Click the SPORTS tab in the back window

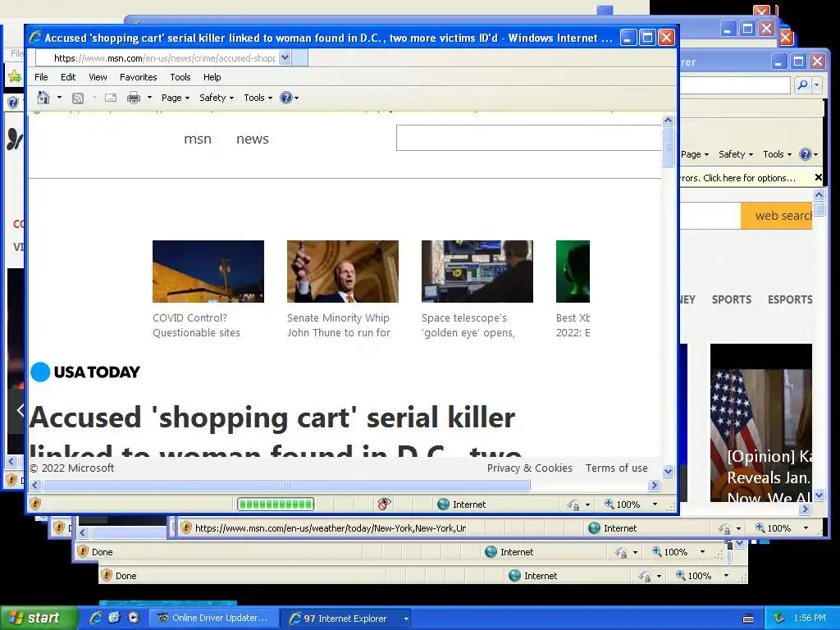(731, 299)
